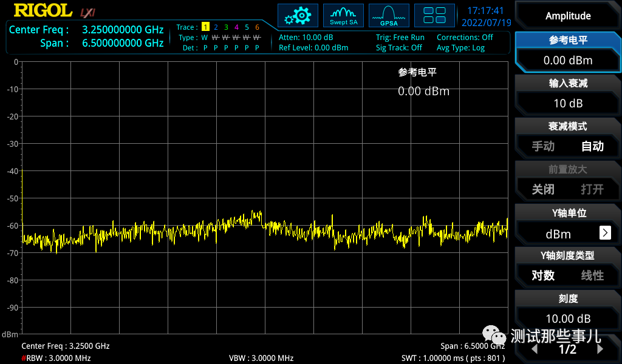
Task: Select the Swept SA mode icon
Action: point(343,15)
